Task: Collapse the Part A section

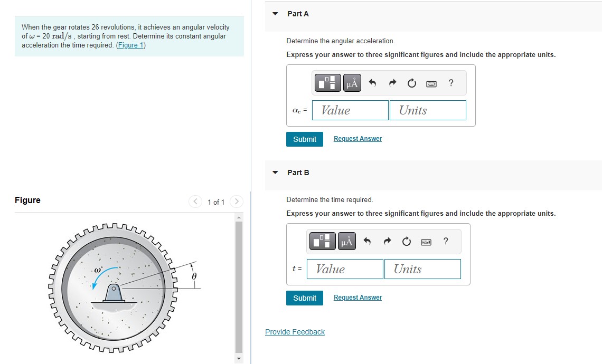Action: click(x=275, y=13)
